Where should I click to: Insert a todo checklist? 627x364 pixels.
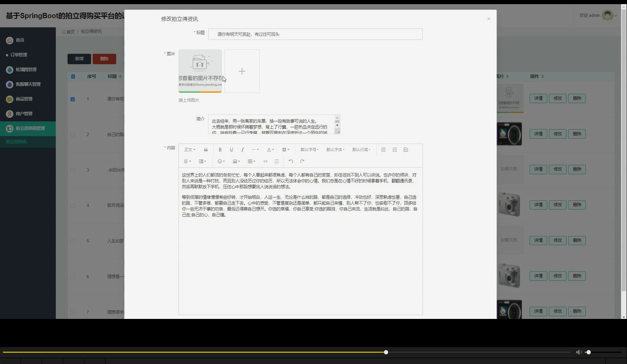point(406,150)
